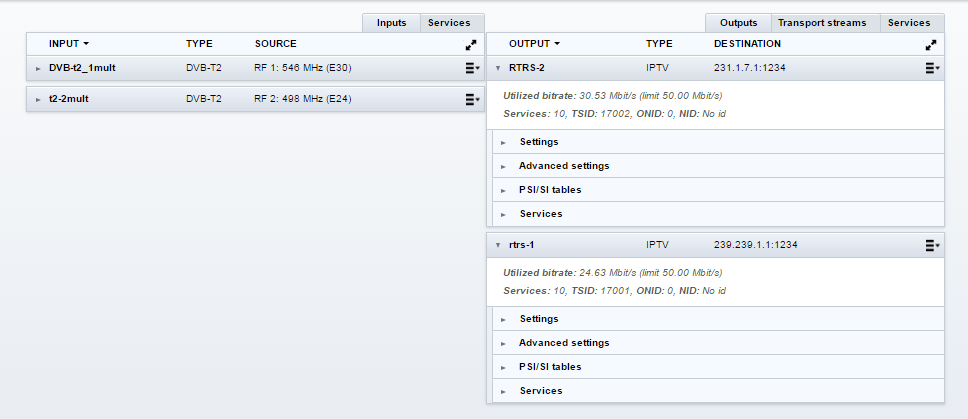Switch to the Inputs tab
This screenshot has height=419, width=968.
(391, 22)
